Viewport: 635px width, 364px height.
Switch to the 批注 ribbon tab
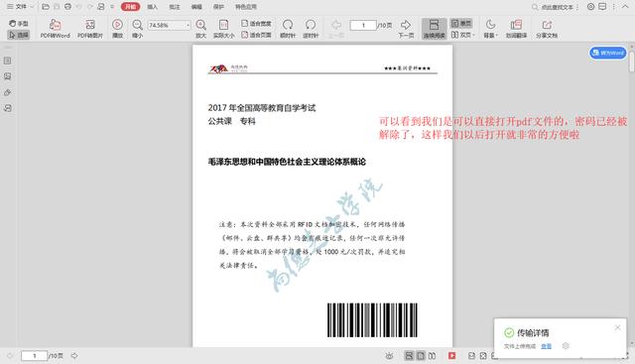point(175,7)
